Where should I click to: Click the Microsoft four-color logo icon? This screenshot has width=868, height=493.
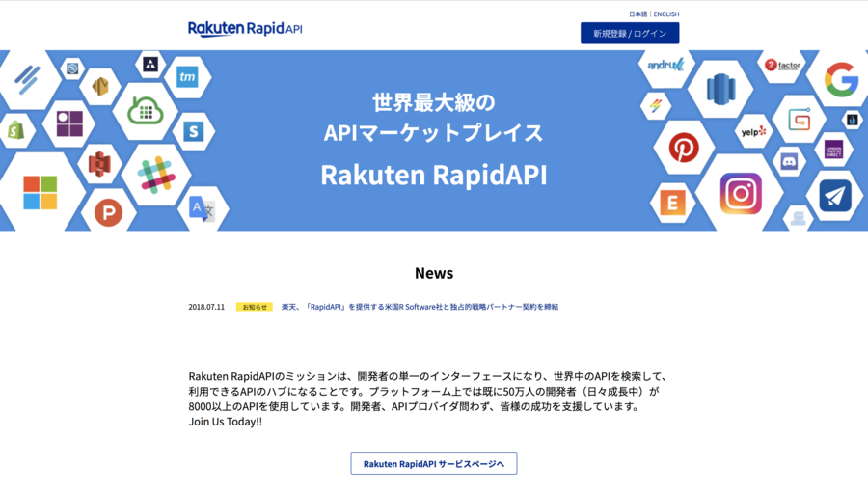(40, 193)
